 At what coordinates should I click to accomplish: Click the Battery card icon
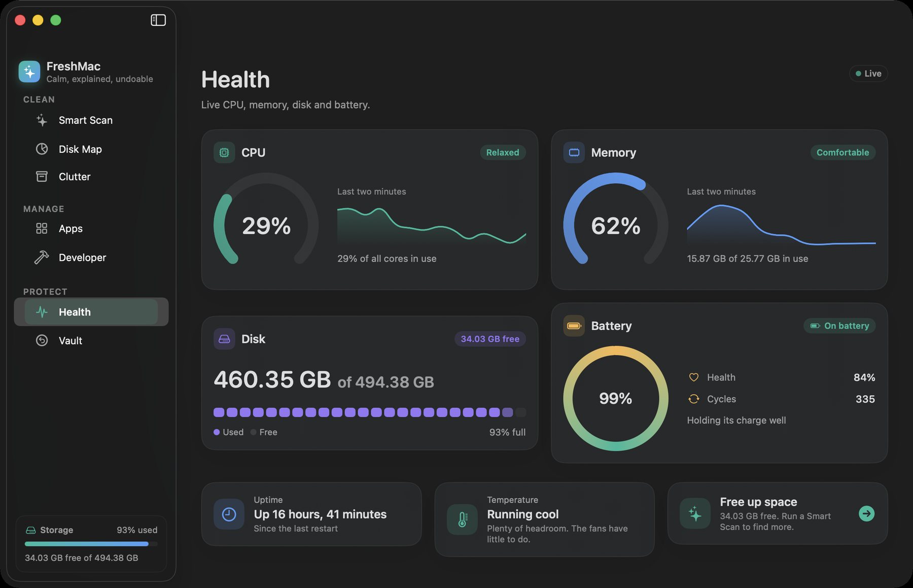[x=574, y=326]
